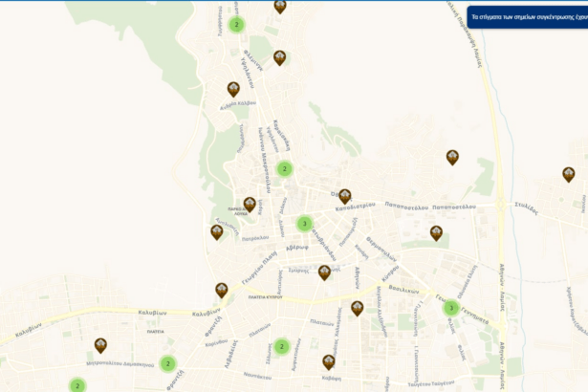Viewport: 588px width, 392px height.
Task: Click the pin at the map's far right edge
Action: click(x=569, y=173)
